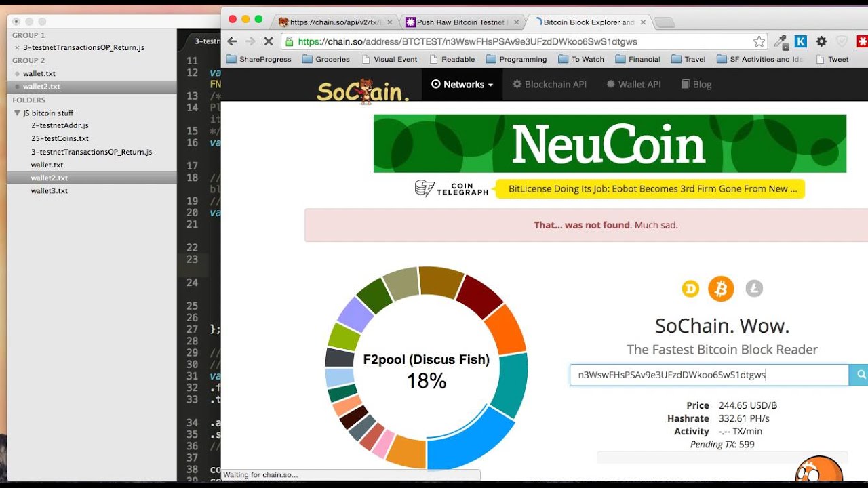868x488 pixels.
Task: Click the green lock icon in address bar
Action: [290, 41]
